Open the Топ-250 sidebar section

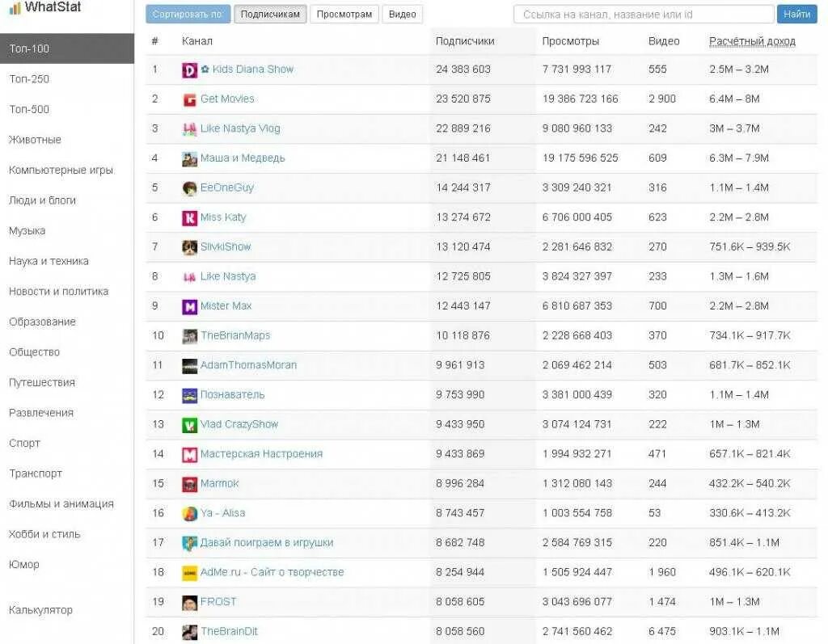click(29, 79)
